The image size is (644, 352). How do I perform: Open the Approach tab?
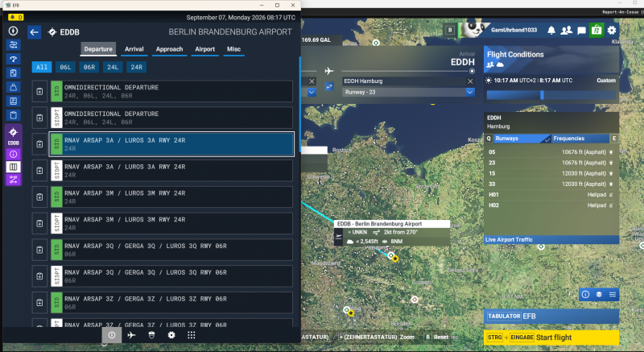tap(169, 49)
